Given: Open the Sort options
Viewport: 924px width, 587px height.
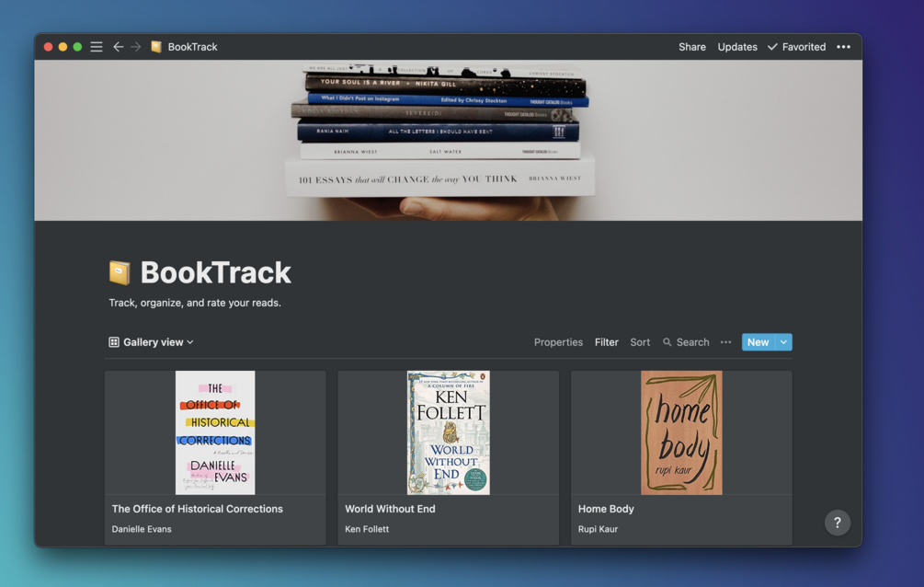Looking at the screenshot, I should 640,342.
